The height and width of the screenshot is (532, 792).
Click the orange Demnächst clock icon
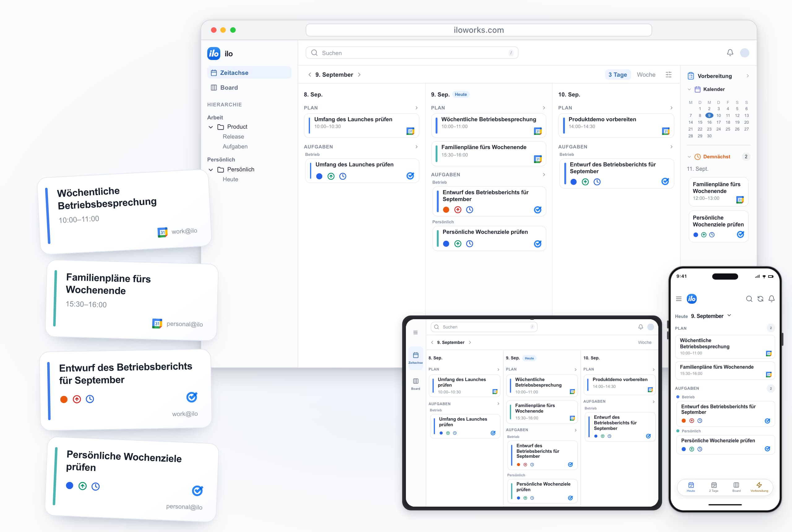click(698, 157)
